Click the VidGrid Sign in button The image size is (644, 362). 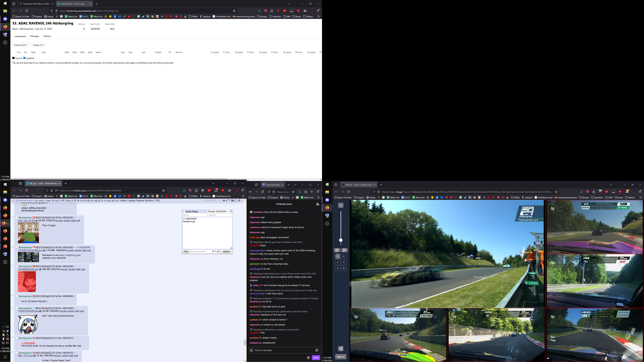tap(340, 356)
